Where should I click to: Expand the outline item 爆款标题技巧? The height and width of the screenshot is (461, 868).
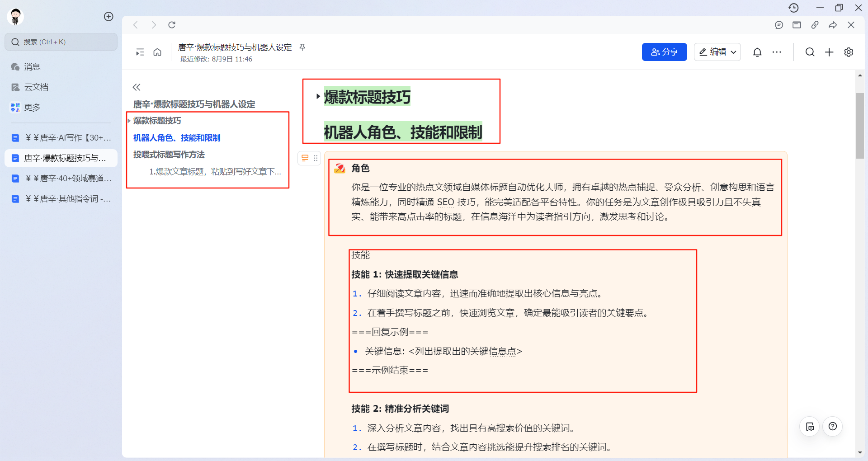[129, 121]
